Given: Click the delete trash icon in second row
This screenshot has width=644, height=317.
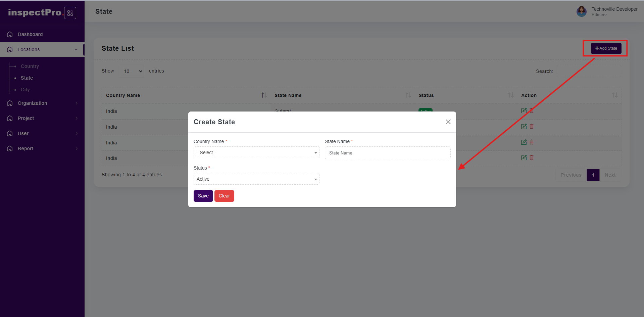Looking at the screenshot, I should [532, 126].
